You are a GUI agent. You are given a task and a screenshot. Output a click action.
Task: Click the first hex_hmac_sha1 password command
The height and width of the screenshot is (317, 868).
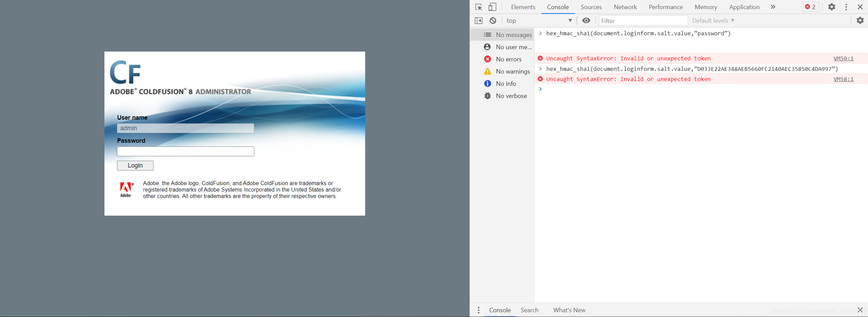(638, 33)
